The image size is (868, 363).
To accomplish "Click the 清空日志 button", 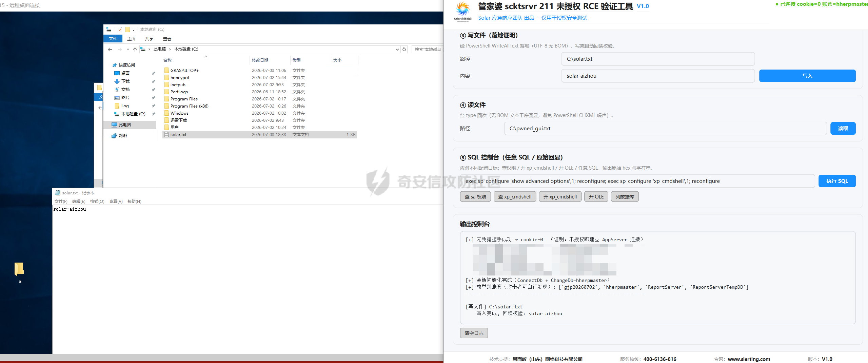I will (x=474, y=333).
